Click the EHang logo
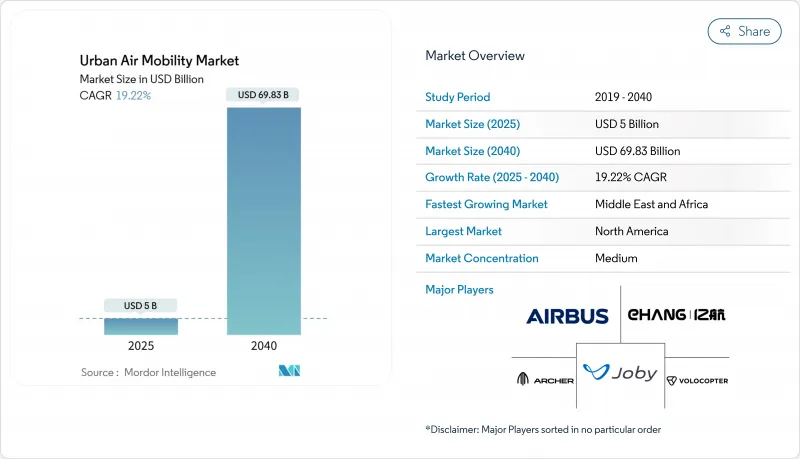The width and height of the screenshot is (800, 459). pyautogui.click(x=677, y=315)
